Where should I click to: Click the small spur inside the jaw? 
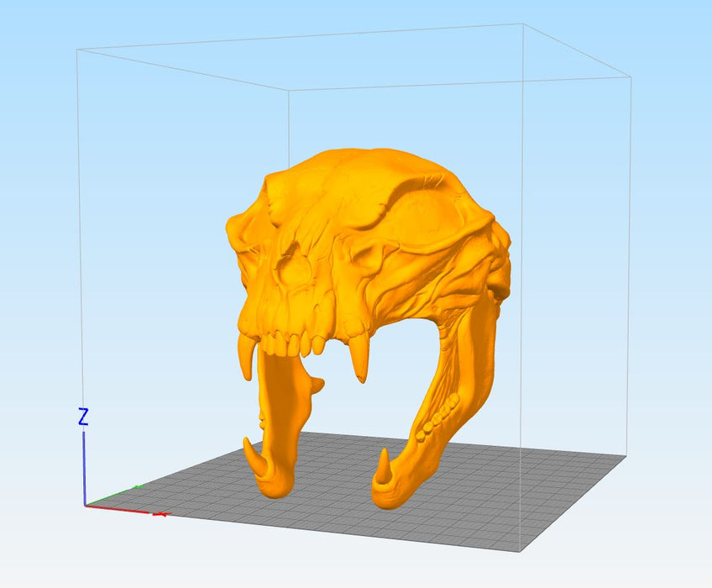pyautogui.click(x=317, y=385)
